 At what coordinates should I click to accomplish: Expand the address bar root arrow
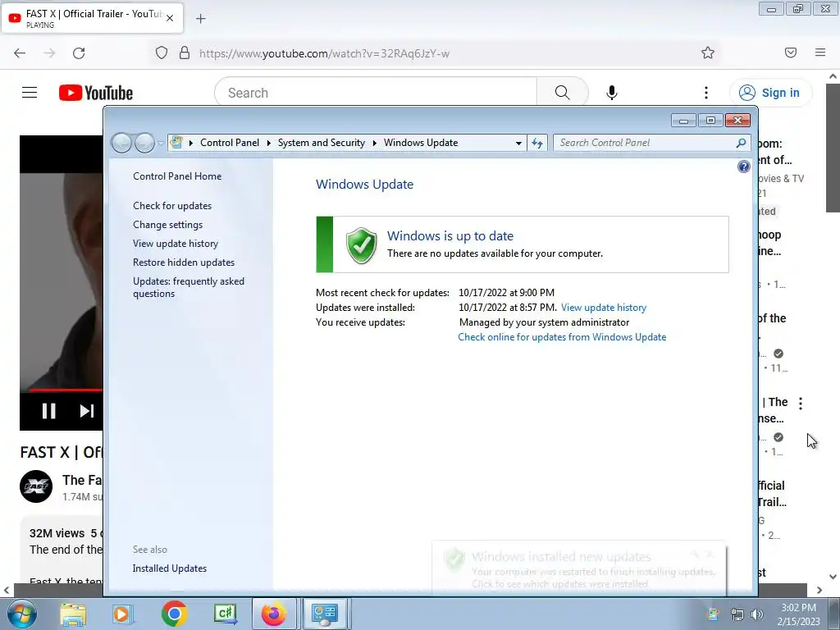(x=190, y=143)
